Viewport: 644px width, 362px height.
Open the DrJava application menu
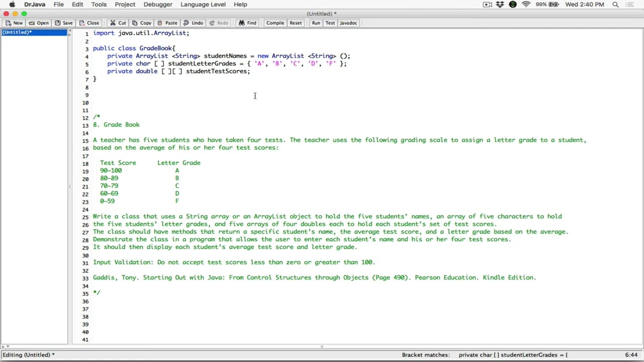[x=35, y=5]
